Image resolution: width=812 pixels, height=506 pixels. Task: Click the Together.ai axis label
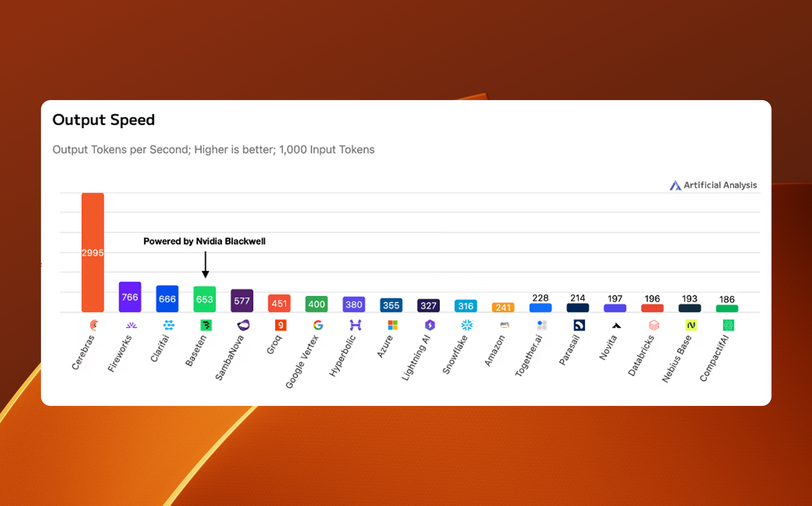[529, 356]
